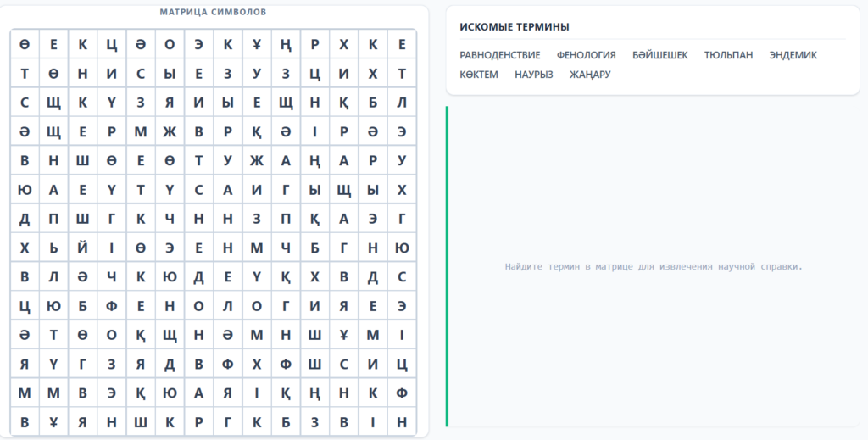Screen dimensions: 868x440
Task: Click the ФЕНОЛОГИЯ term in the list
Action: pyautogui.click(x=586, y=55)
